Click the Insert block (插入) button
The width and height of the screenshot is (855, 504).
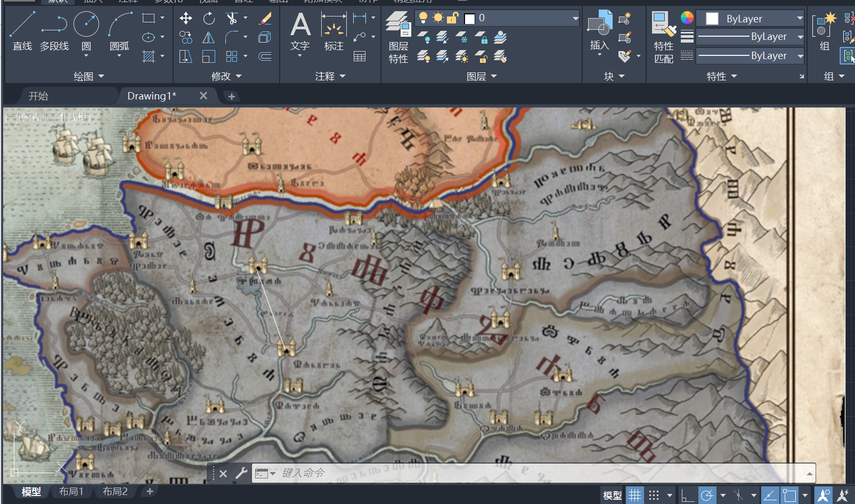coord(599,32)
